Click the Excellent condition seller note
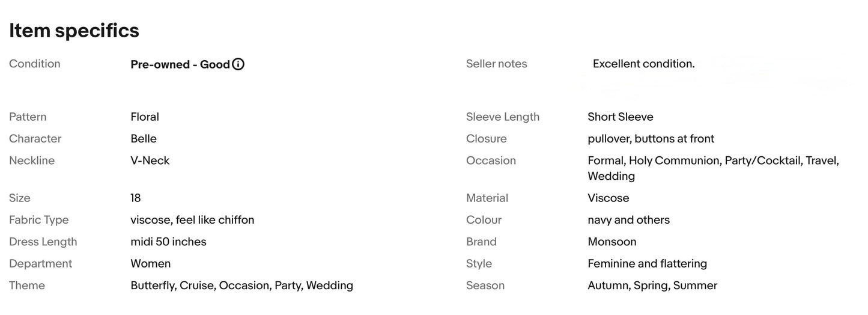Viewport: 868px width, 315px height. [643, 64]
